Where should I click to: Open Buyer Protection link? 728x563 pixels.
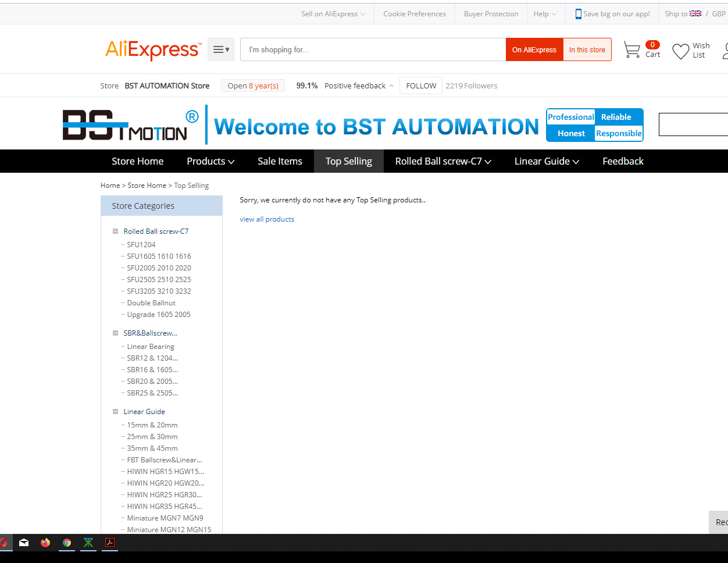pyautogui.click(x=491, y=14)
